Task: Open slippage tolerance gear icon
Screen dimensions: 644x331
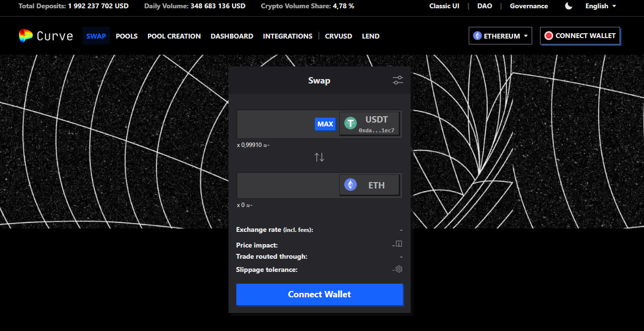Action: coord(399,269)
